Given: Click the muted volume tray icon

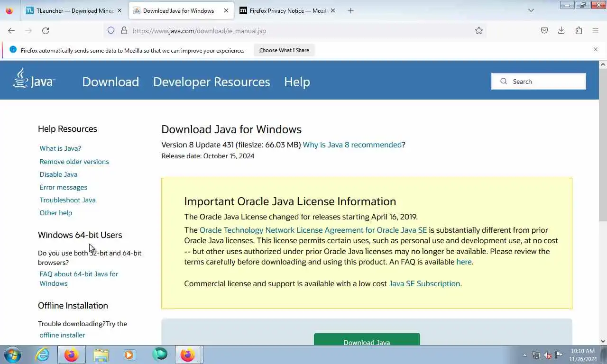Looking at the screenshot, I should (x=548, y=355).
